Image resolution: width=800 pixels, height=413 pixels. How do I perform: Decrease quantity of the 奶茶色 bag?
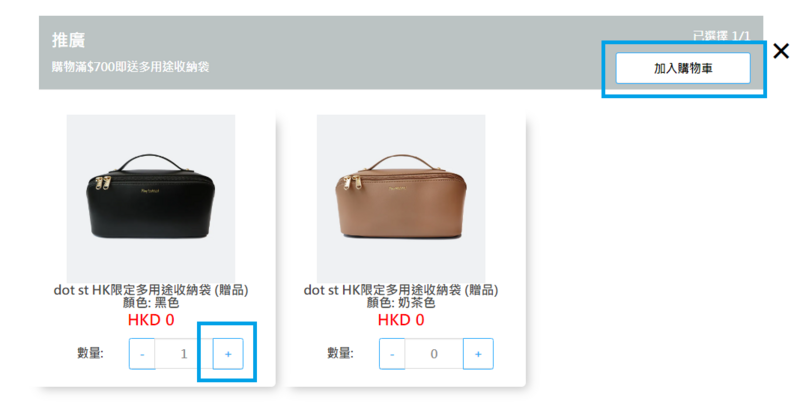392,354
